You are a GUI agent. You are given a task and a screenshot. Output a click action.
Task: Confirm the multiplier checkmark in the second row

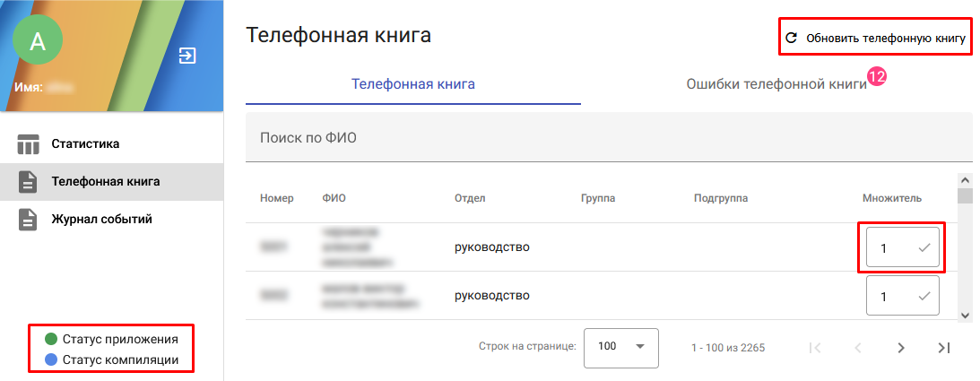924,296
